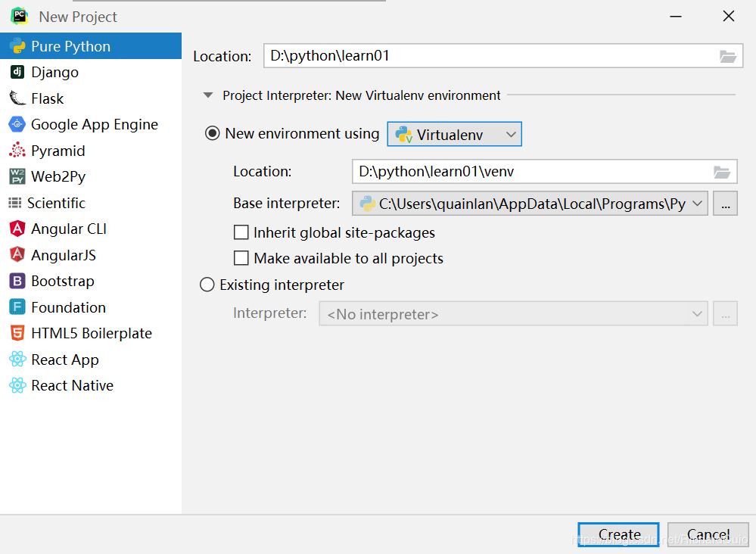
Task: Select the Existing interpreter radio button
Action: [x=207, y=285]
